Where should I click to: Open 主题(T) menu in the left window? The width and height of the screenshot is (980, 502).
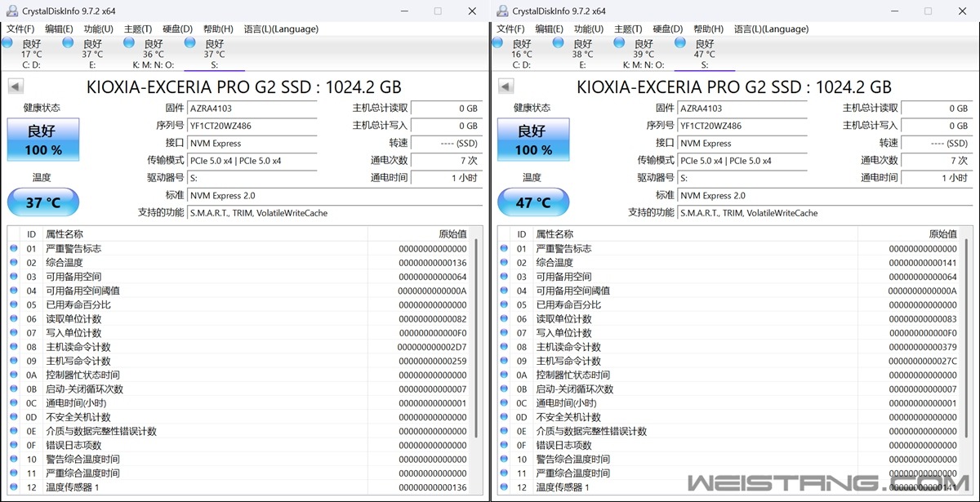pyautogui.click(x=138, y=29)
